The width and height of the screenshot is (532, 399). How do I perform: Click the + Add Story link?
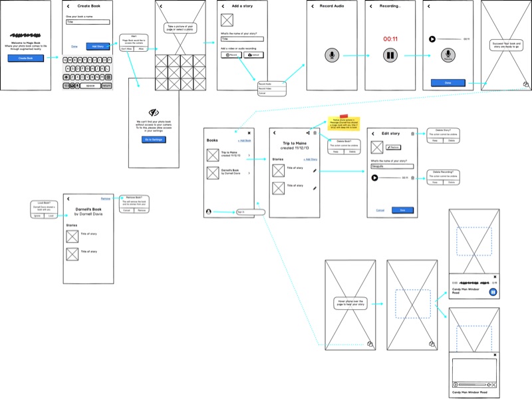(311, 159)
